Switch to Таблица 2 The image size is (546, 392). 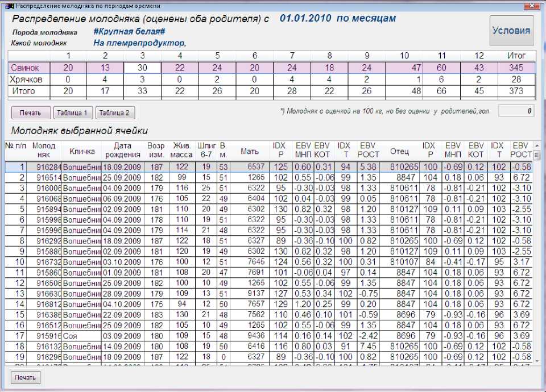point(115,112)
